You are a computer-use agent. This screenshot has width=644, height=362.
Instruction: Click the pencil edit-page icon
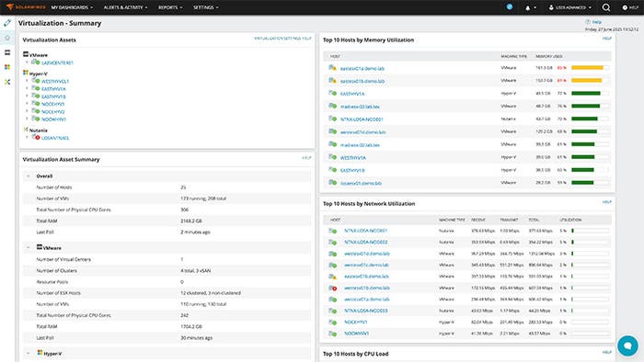coord(7,23)
